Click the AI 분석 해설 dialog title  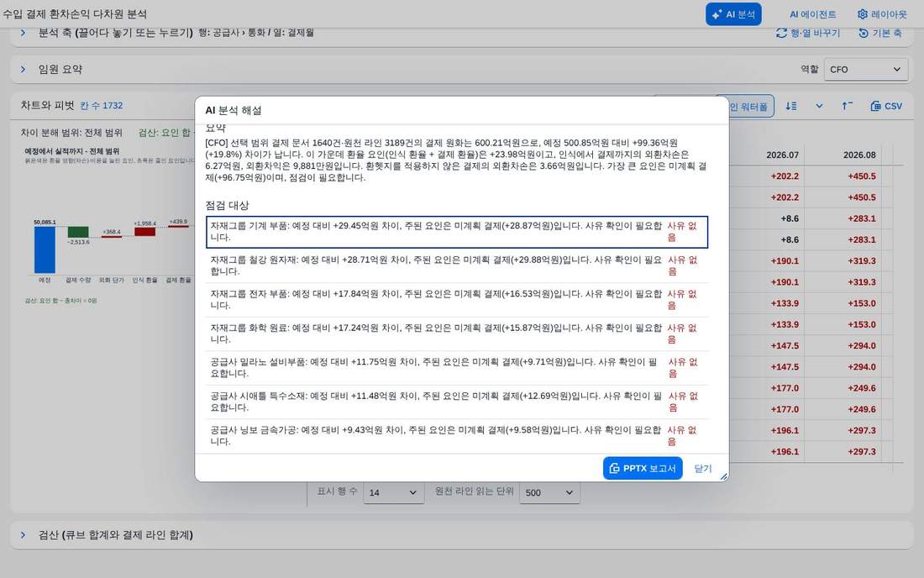(x=234, y=110)
